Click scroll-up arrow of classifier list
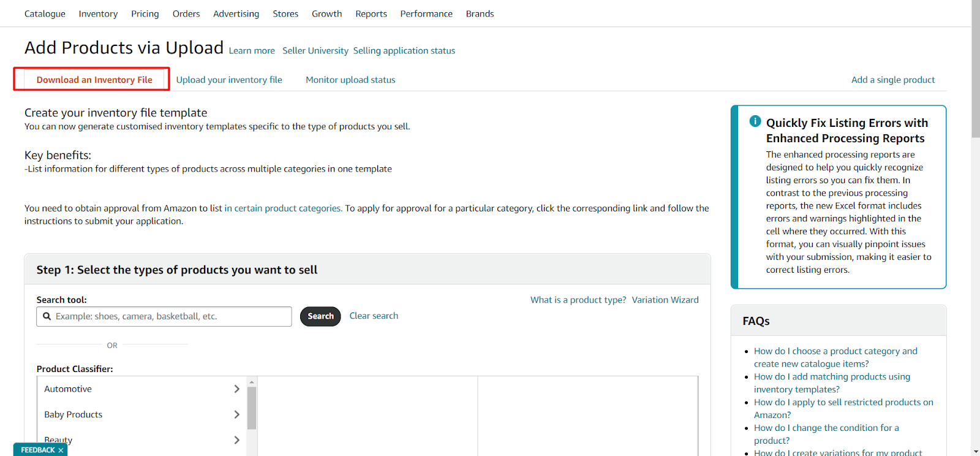This screenshot has height=456, width=980. click(252, 382)
